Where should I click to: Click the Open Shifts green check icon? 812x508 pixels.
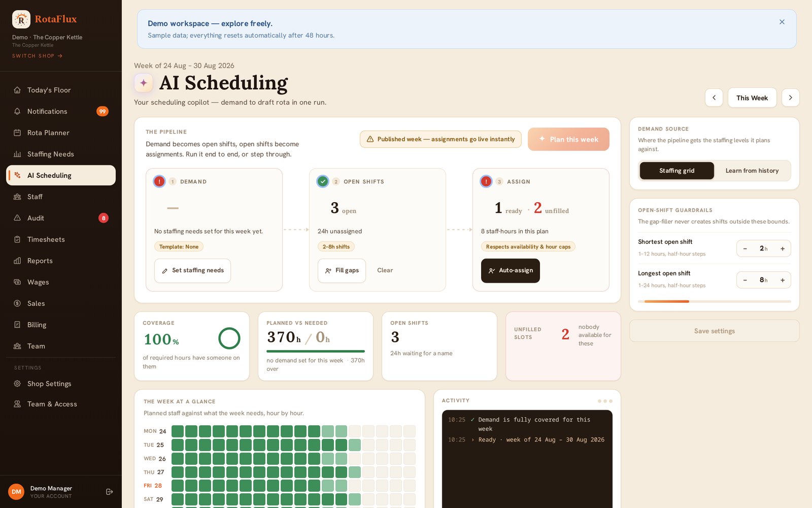323,181
